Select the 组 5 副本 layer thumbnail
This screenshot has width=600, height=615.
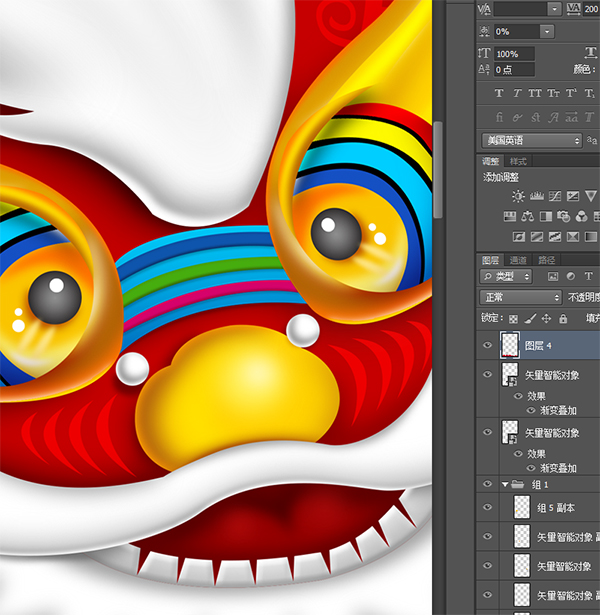point(522,507)
